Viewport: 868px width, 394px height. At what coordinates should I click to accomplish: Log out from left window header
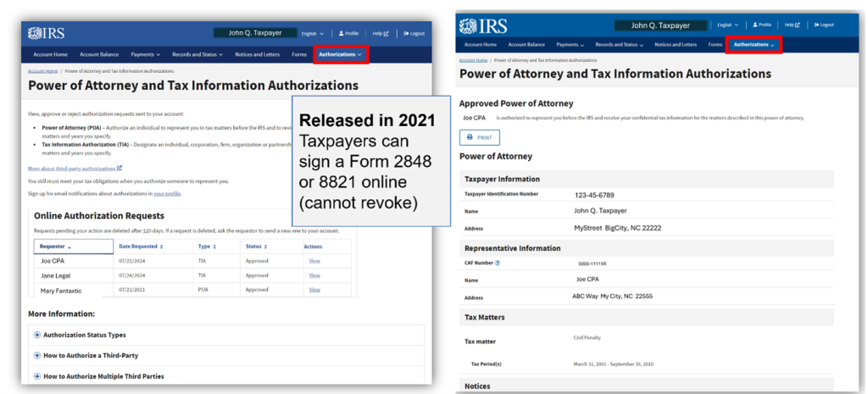pos(414,33)
